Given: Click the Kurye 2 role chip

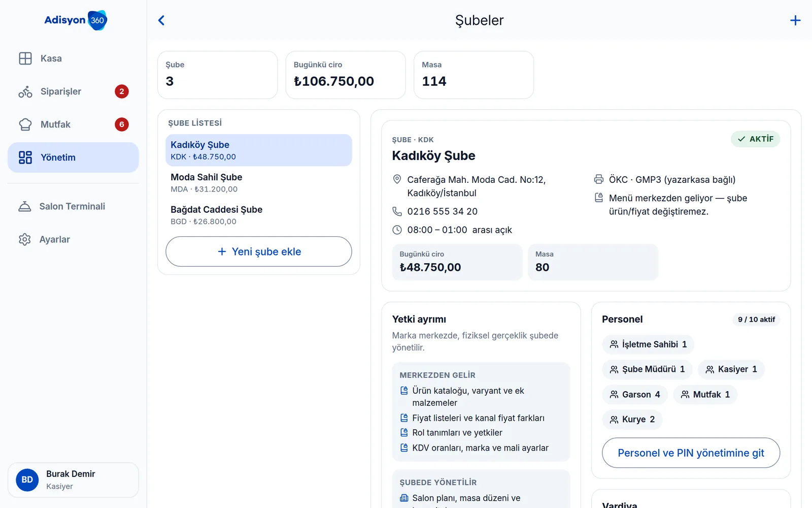Looking at the screenshot, I should coord(632,419).
